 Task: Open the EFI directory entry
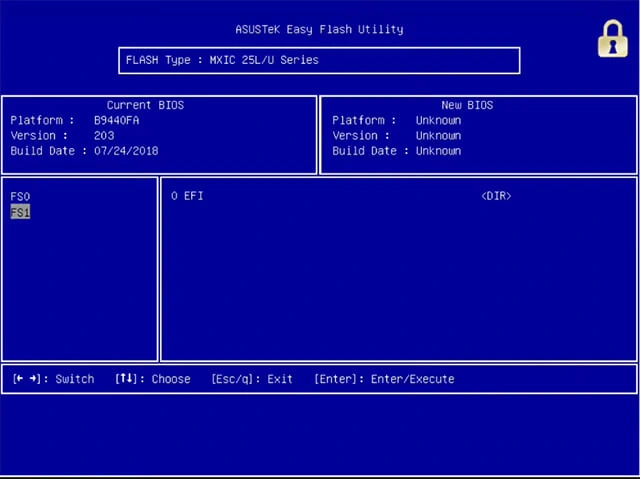point(187,196)
